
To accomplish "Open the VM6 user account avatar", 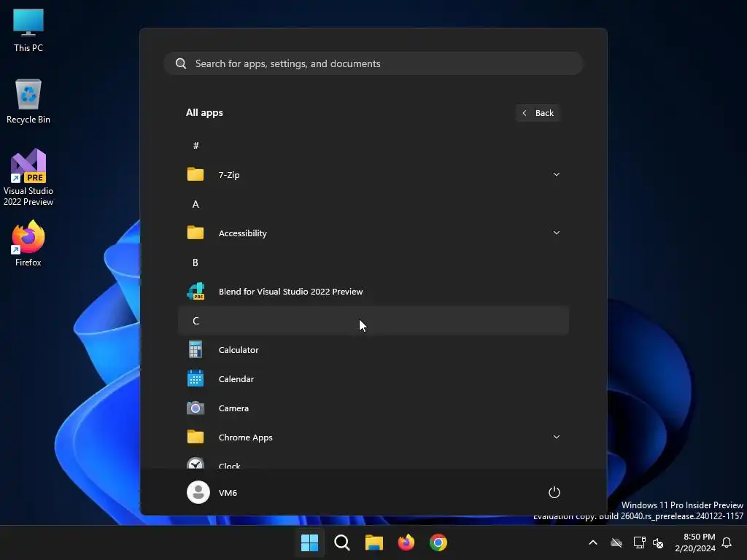I will pyautogui.click(x=198, y=492).
